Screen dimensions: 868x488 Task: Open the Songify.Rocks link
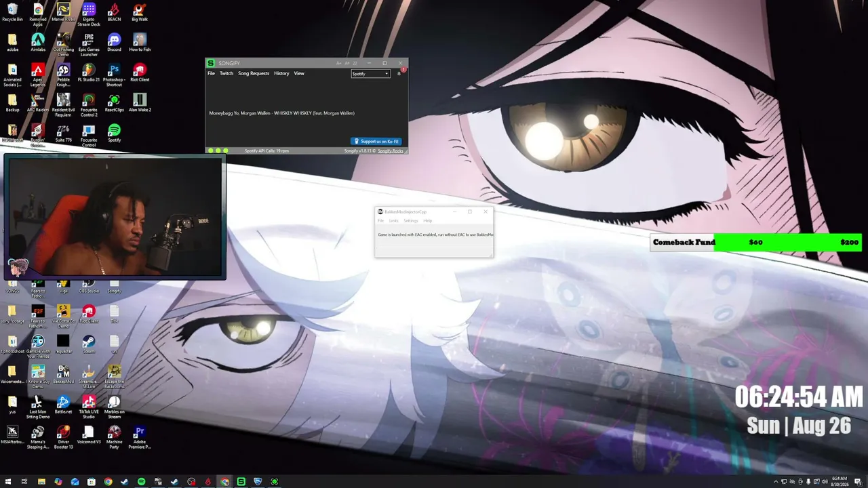[x=391, y=150]
